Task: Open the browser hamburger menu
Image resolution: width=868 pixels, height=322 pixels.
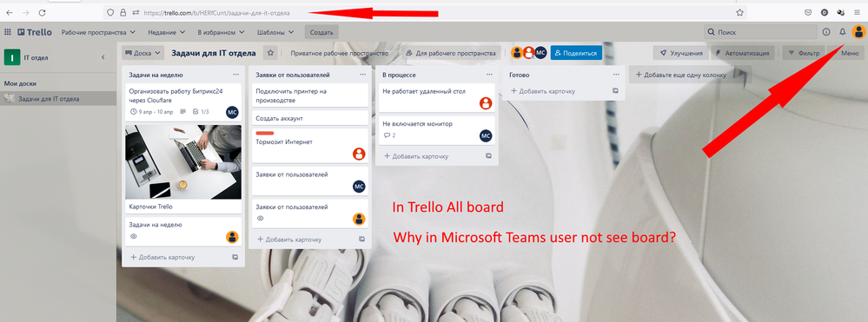Action: click(x=857, y=12)
